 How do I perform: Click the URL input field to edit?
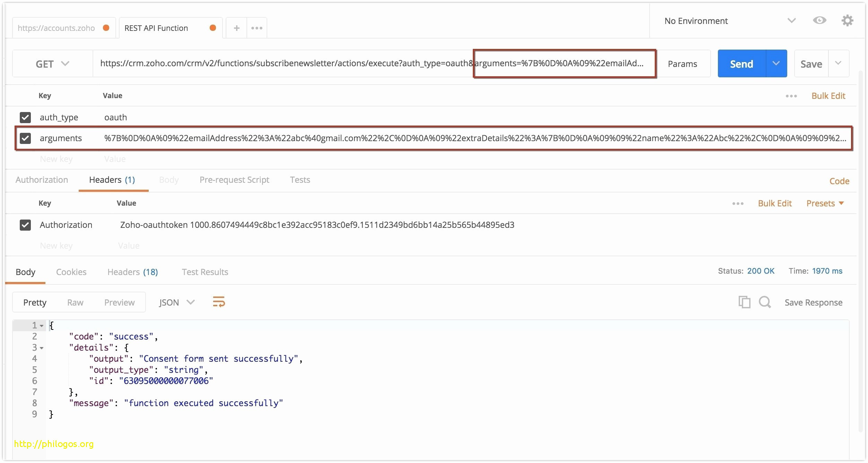(372, 64)
